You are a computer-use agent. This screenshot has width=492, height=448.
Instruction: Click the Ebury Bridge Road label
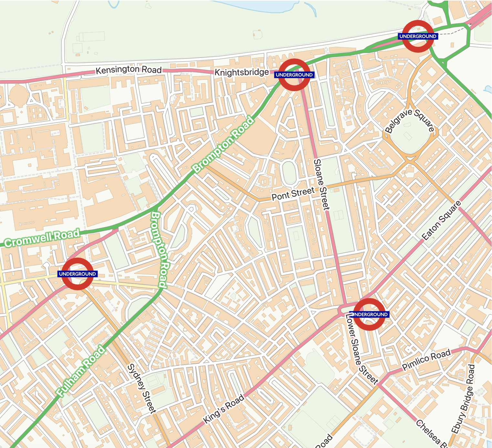(463, 399)
